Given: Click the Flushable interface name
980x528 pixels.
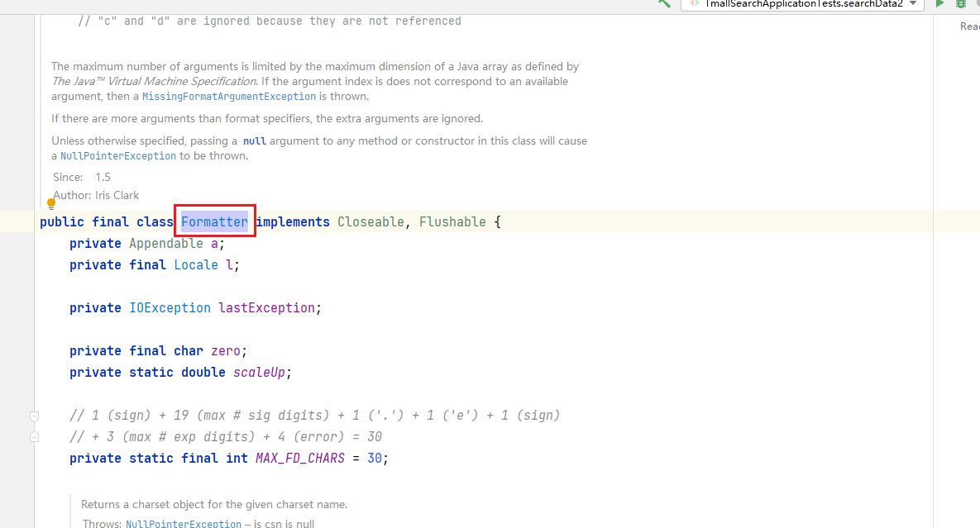Looking at the screenshot, I should pos(452,221).
